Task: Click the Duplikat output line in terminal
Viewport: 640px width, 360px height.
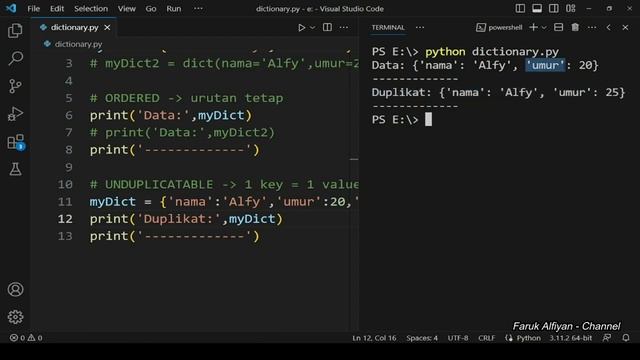Action: pos(498,93)
